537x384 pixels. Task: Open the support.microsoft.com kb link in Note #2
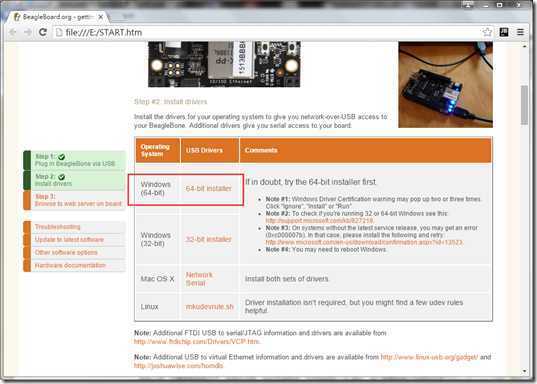point(320,221)
